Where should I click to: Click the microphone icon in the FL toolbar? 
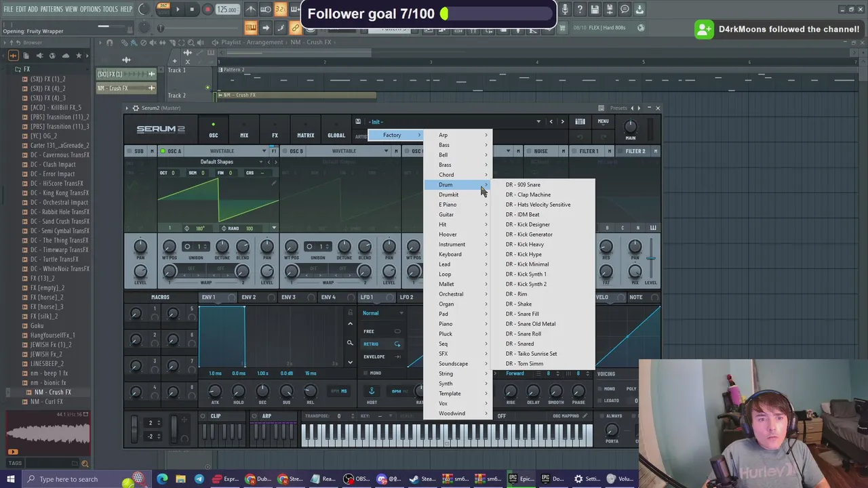pos(565,9)
